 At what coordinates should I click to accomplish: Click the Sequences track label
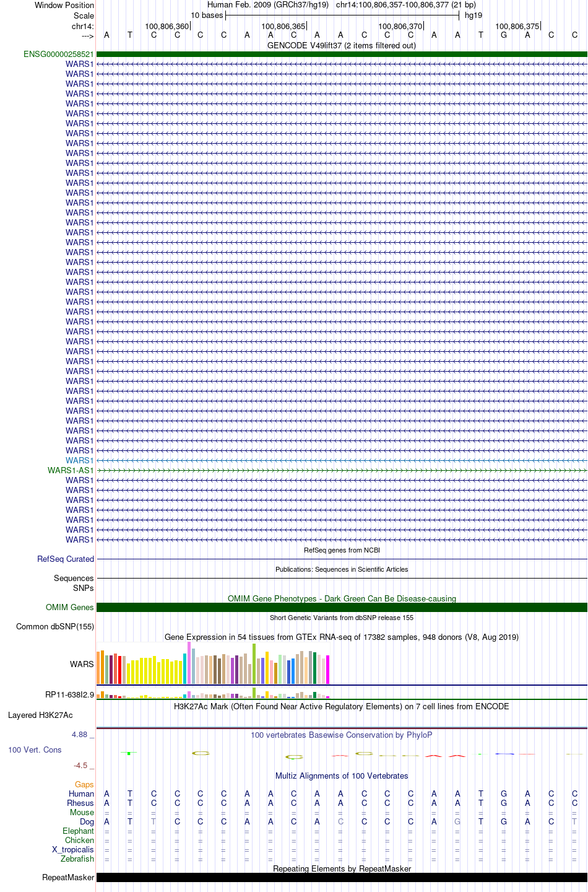pos(74,578)
